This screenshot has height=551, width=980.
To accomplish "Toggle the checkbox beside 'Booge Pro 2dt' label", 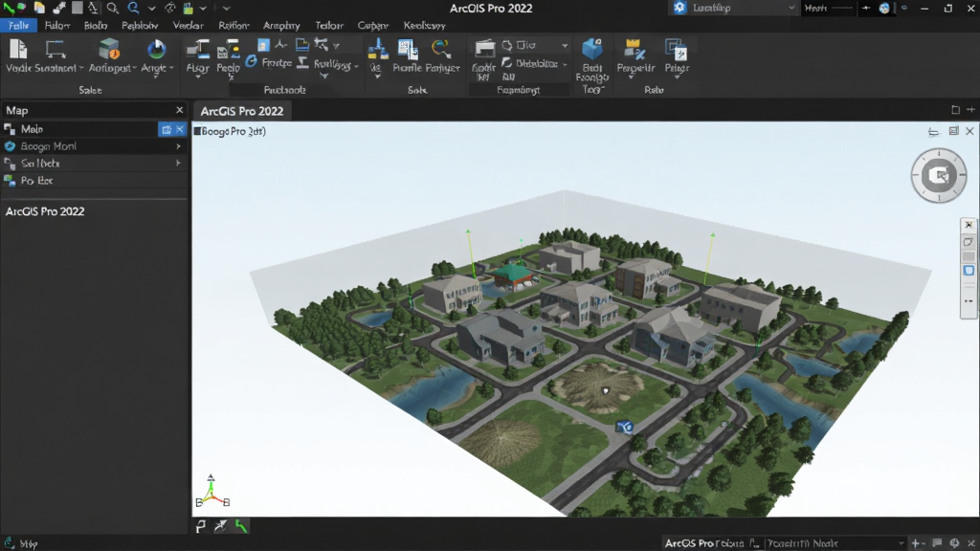I will click(x=197, y=131).
